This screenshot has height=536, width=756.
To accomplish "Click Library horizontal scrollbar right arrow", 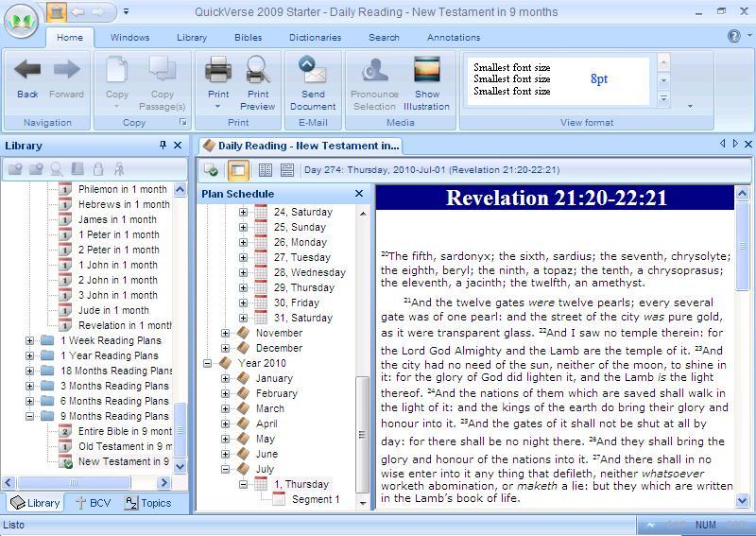I will [x=163, y=482].
